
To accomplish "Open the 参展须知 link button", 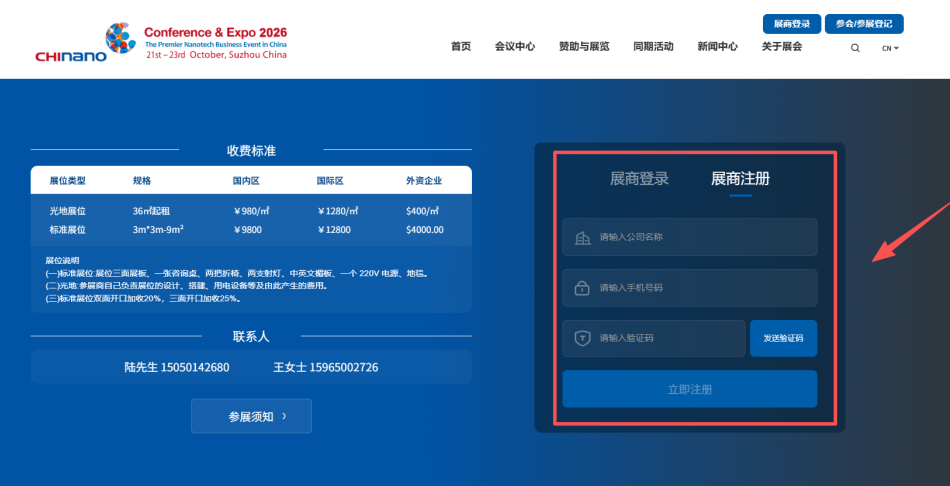I will [251, 416].
